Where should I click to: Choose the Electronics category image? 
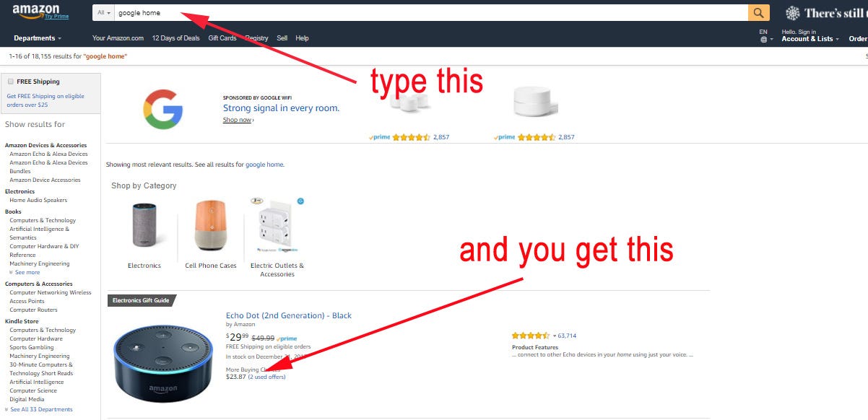coord(144,227)
